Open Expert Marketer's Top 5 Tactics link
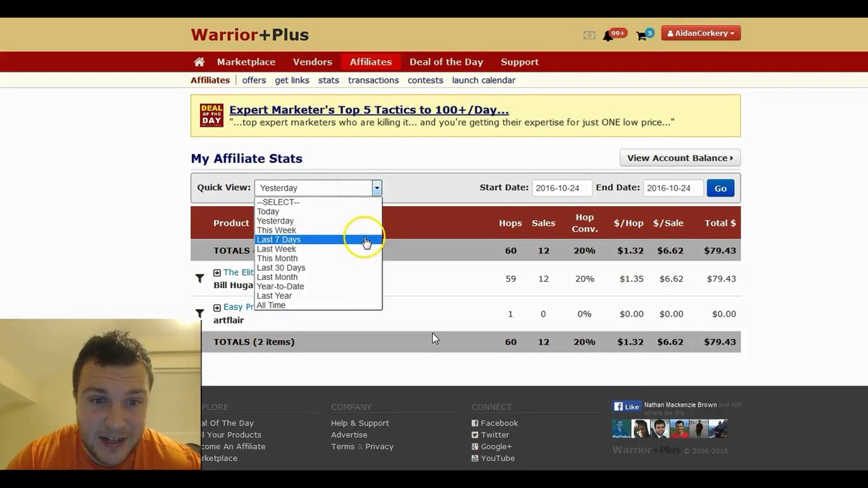Viewport: 868px width, 488px height. pos(369,110)
